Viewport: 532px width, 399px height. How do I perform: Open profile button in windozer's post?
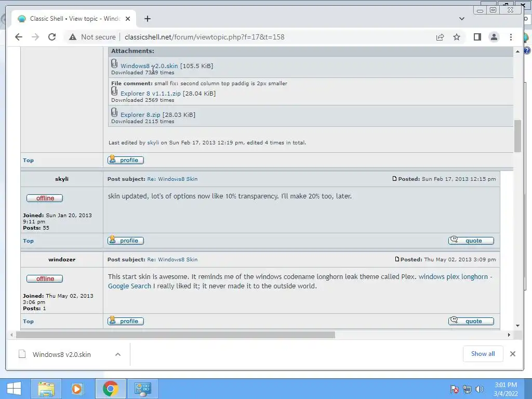(126, 321)
